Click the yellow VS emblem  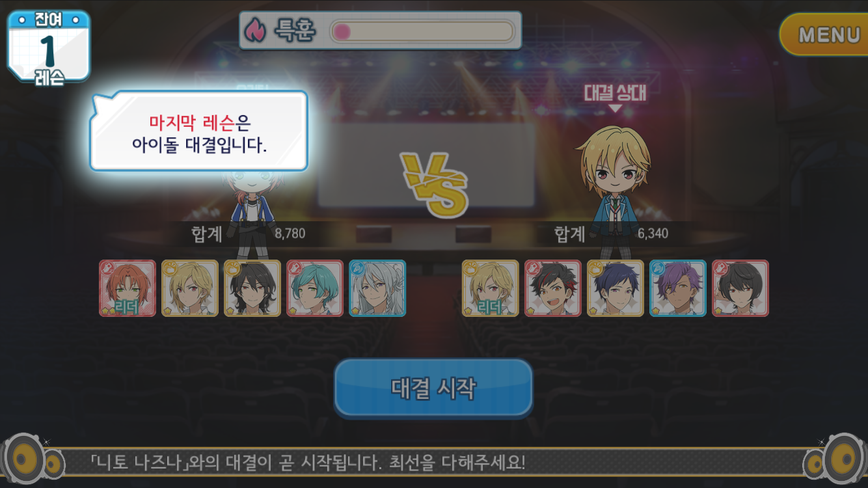tap(435, 184)
